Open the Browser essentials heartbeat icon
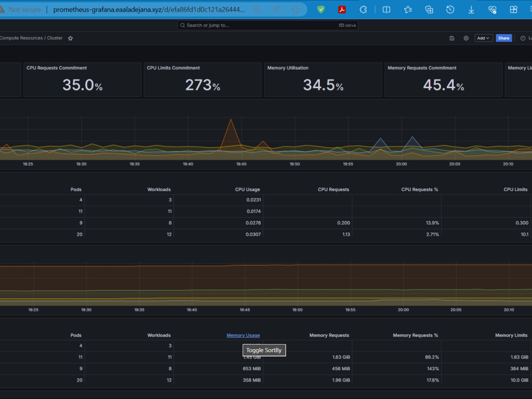 pyautogui.click(x=492, y=10)
